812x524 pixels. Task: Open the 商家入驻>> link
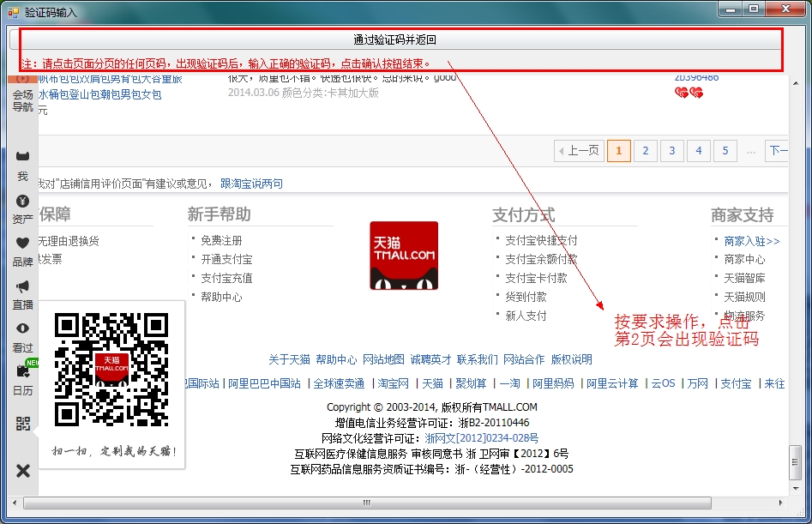click(x=751, y=241)
